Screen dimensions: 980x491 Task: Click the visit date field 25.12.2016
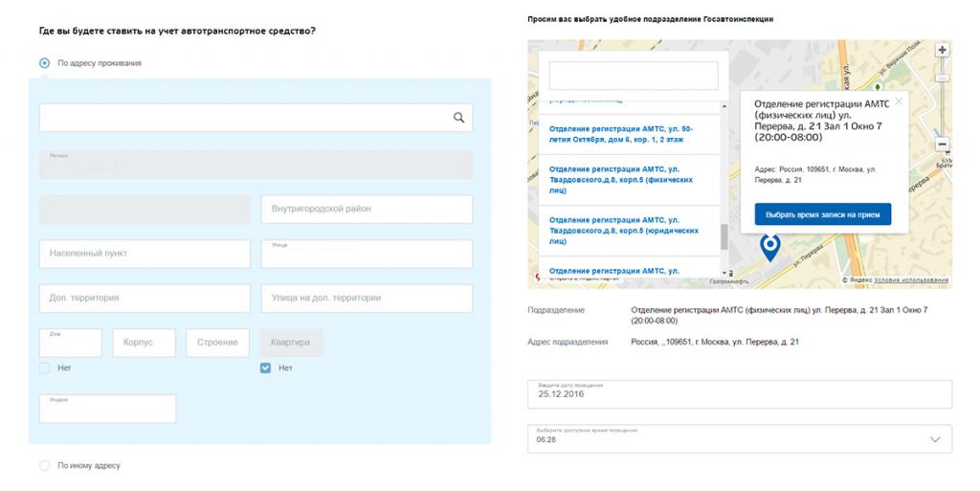pyautogui.click(x=740, y=394)
